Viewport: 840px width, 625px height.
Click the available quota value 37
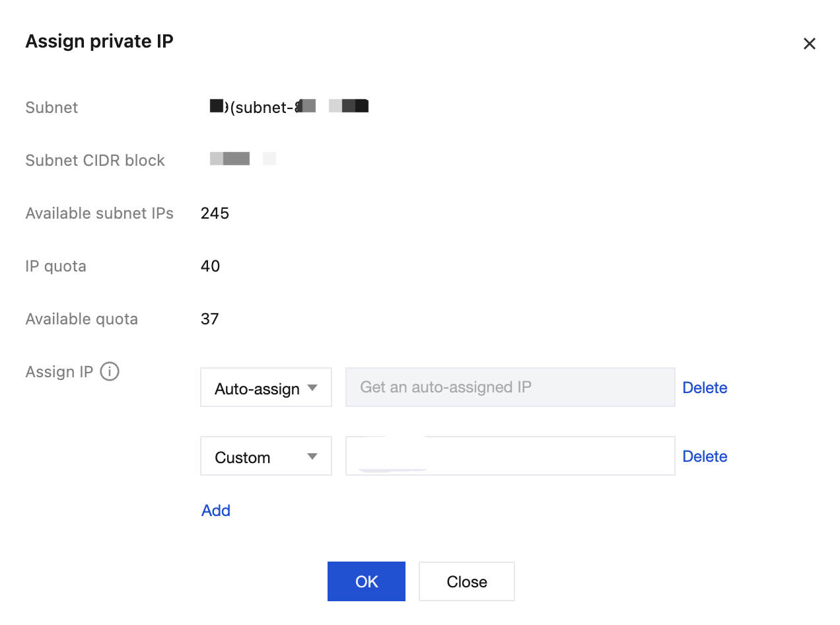click(x=210, y=319)
